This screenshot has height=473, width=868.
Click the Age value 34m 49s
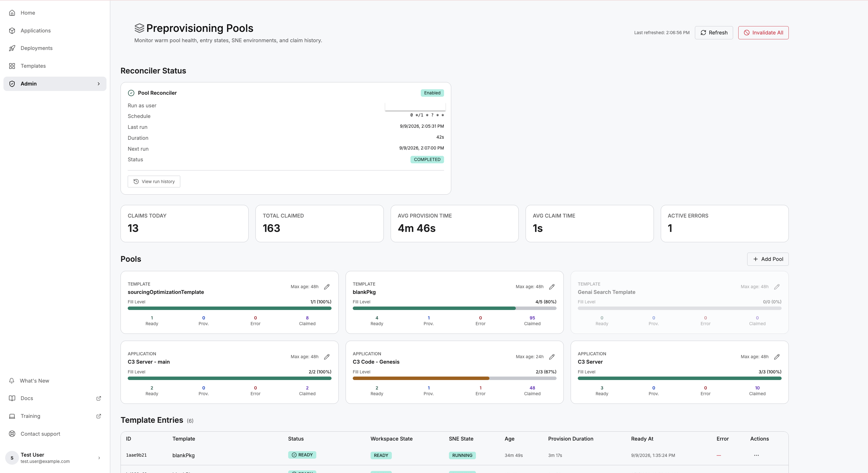513,455
